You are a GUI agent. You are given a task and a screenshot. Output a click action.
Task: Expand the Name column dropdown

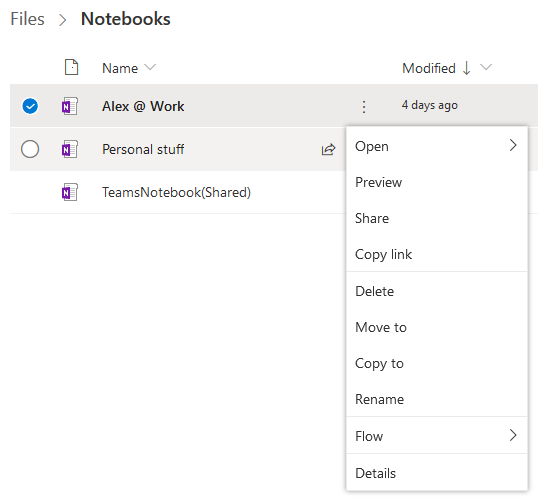(150, 67)
